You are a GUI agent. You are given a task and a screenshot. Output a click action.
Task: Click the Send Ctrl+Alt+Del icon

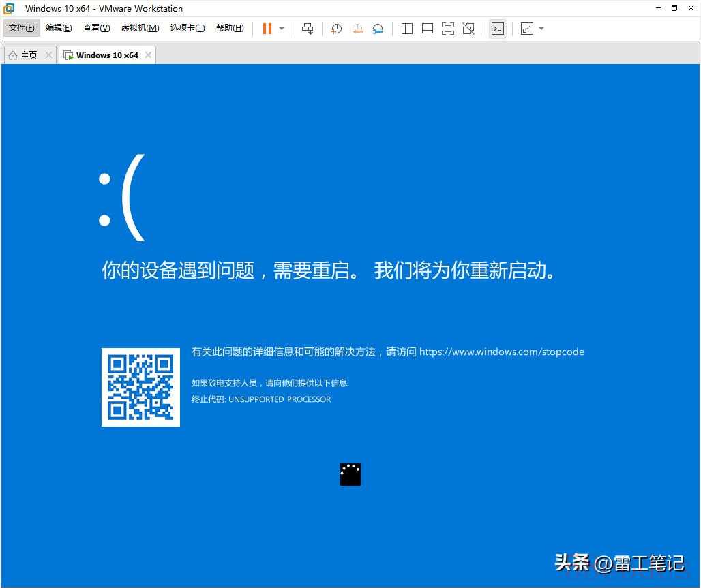tap(308, 29)
